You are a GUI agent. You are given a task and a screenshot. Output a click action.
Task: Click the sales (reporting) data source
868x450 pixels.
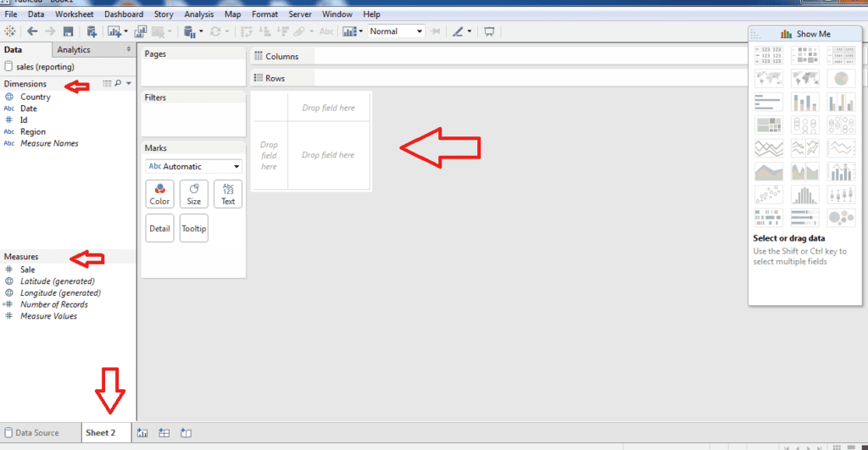[45, 66]
